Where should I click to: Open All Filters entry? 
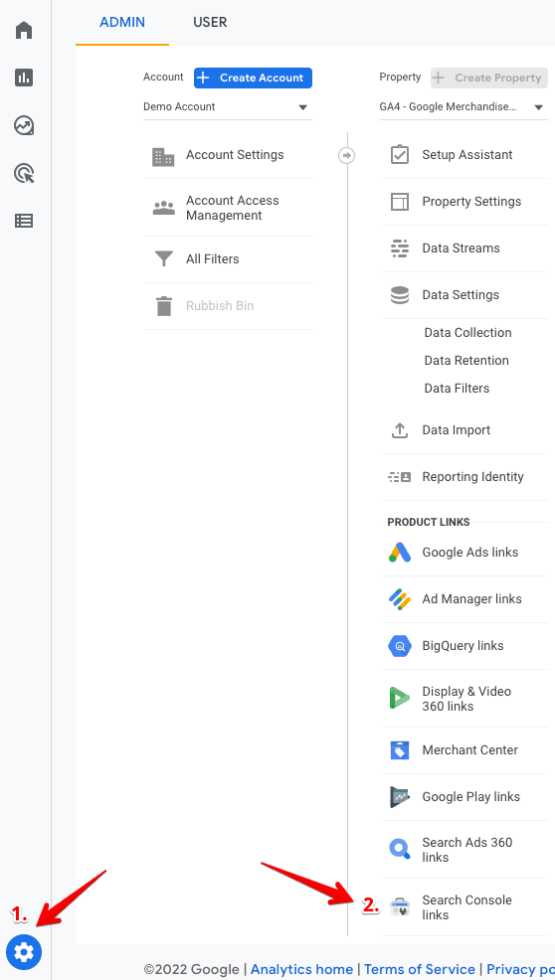coord(212,258)
